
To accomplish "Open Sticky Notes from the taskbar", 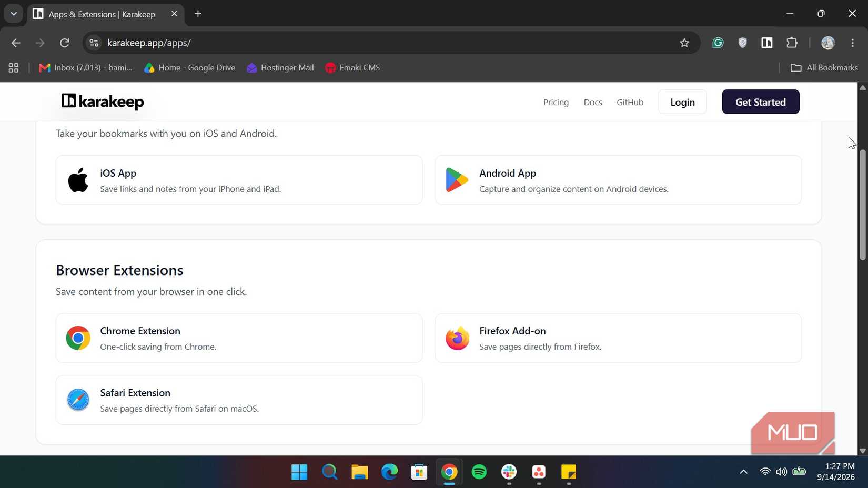I will [569, 472].
